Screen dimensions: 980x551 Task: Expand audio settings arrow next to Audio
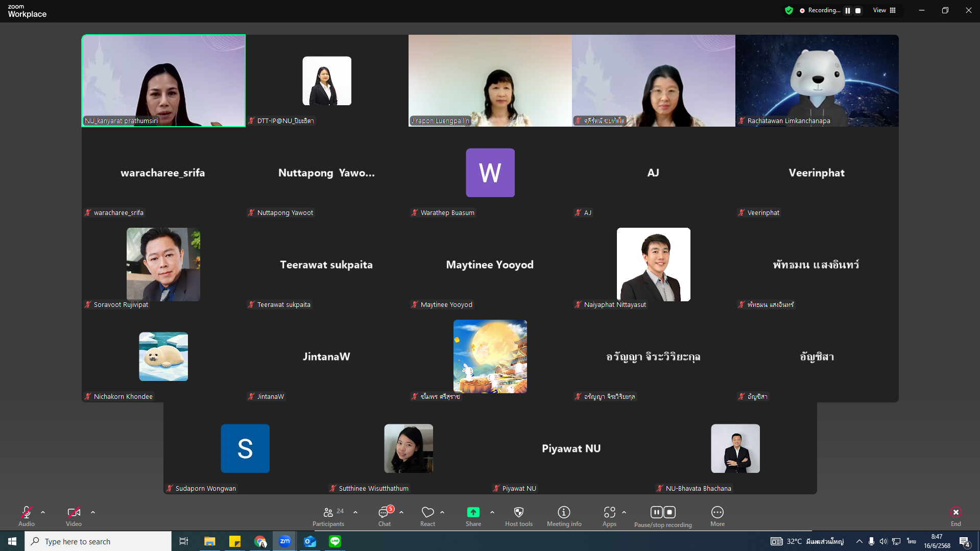click(43, 512)
